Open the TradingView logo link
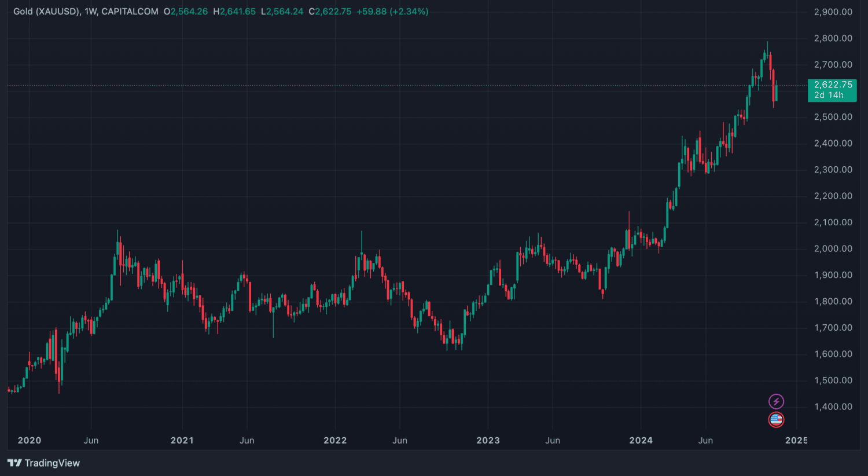This screenshot has width=868, height=476. (x=43, y=463)
